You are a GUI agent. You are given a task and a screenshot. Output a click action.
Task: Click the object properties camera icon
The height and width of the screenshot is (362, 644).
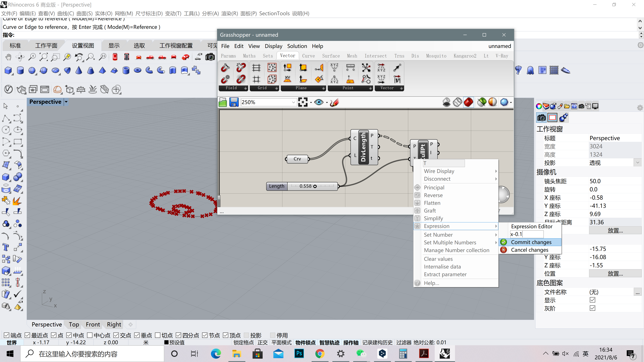pos(542,118)
